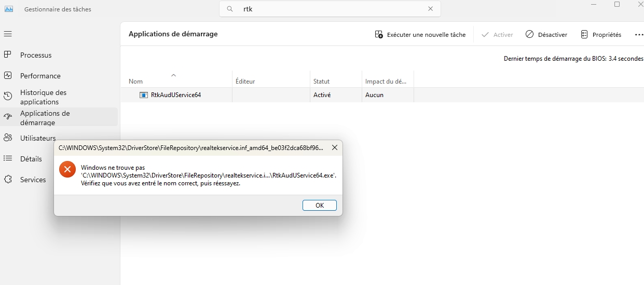Open the three-dots more options menu
Image resolution: width=644 pixels, height=285 pixels.
pos(639,35)
